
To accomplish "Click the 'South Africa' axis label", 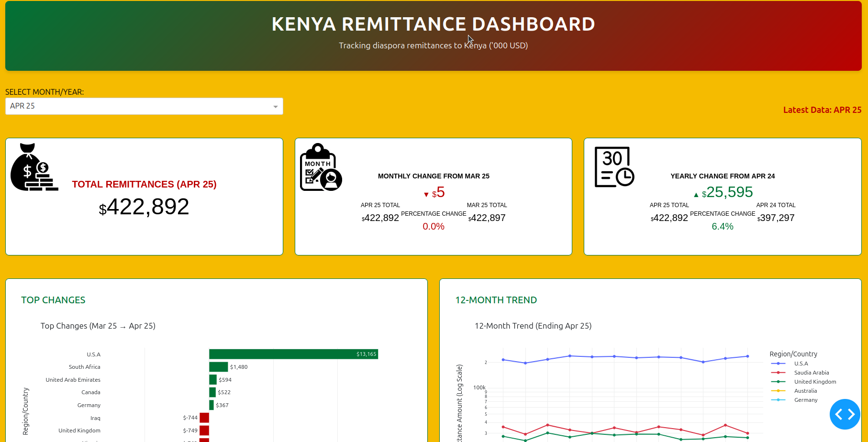I will click(85, 367).
